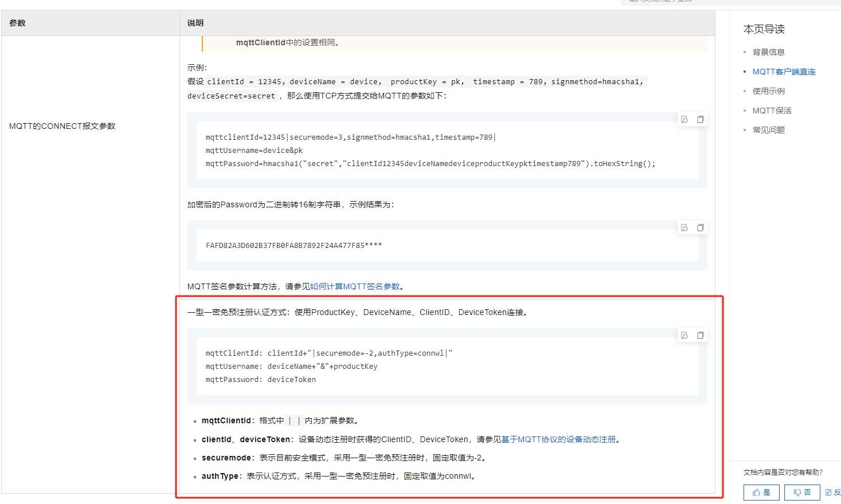841x504 pixels.
Task: Click the thumbs-down 否 feedback button
Action: [802, 493]
